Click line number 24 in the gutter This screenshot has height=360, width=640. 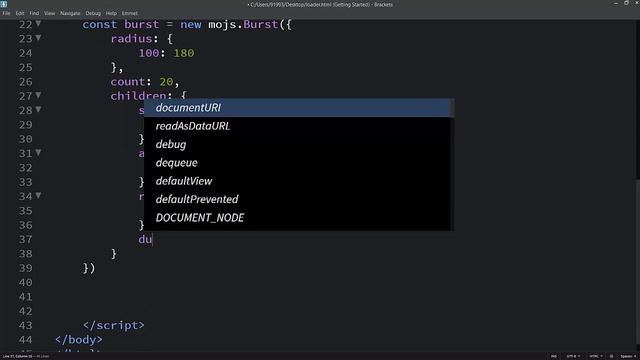(x=25, y=53)
